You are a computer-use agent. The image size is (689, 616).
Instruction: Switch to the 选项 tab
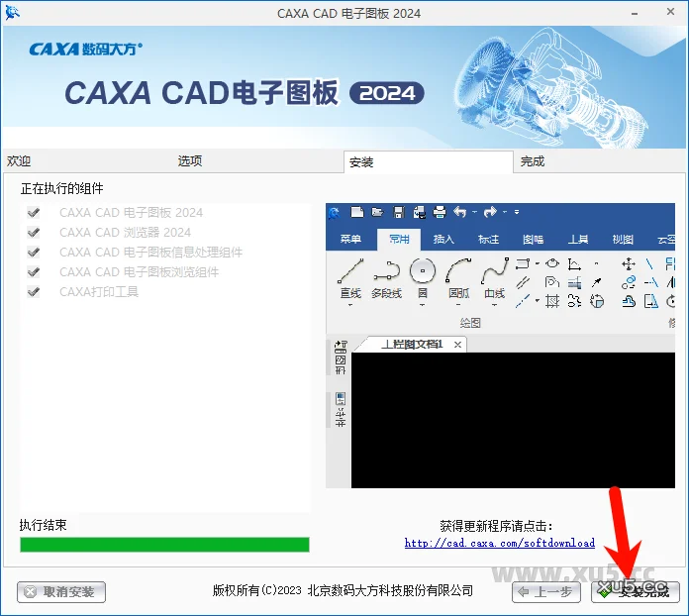[190, 161]
